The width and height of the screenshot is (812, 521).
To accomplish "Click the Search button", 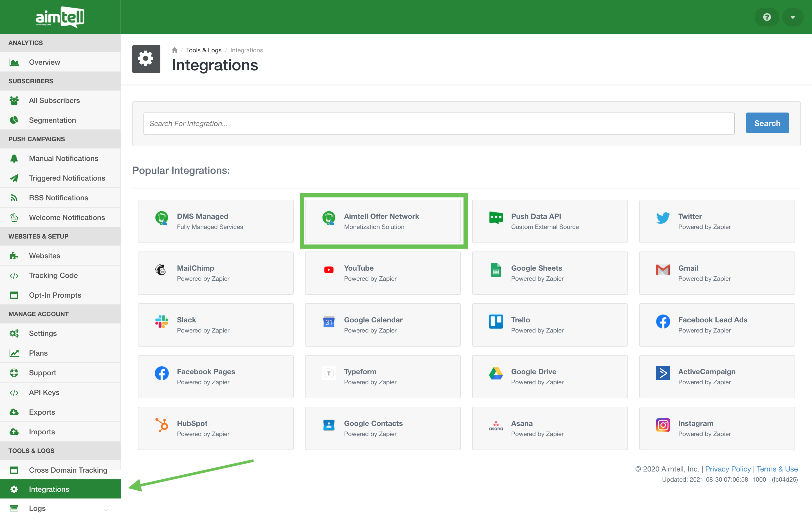I will pos(767,123).
